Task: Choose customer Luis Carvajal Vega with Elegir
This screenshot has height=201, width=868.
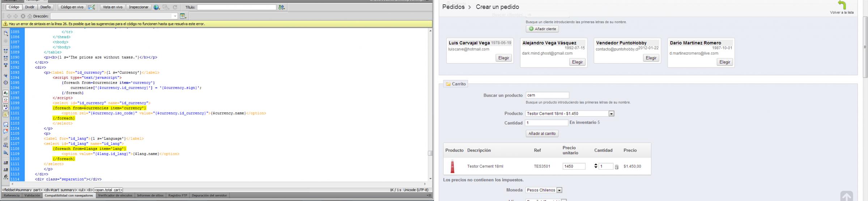Action: [x=503, y=58]
